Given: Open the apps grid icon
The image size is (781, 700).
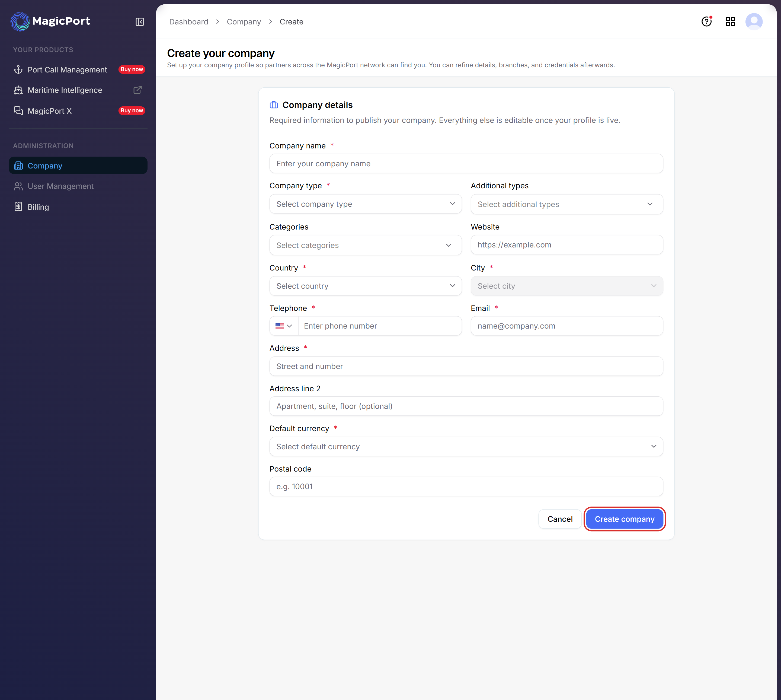Looking at the screenshot, I should tap(730, 21).
